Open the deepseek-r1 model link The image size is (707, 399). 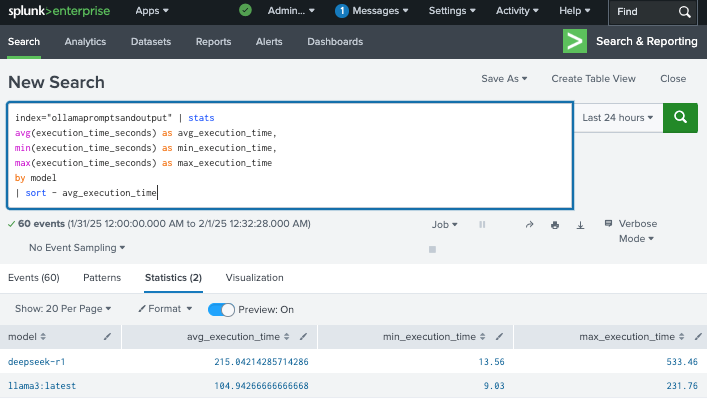click(x=37, y=362)
